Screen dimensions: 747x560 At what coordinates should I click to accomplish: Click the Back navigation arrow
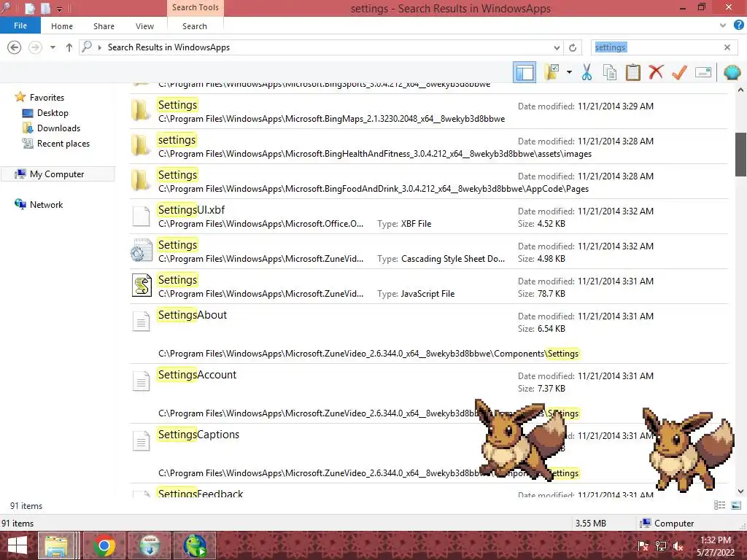tap(15, 47)
